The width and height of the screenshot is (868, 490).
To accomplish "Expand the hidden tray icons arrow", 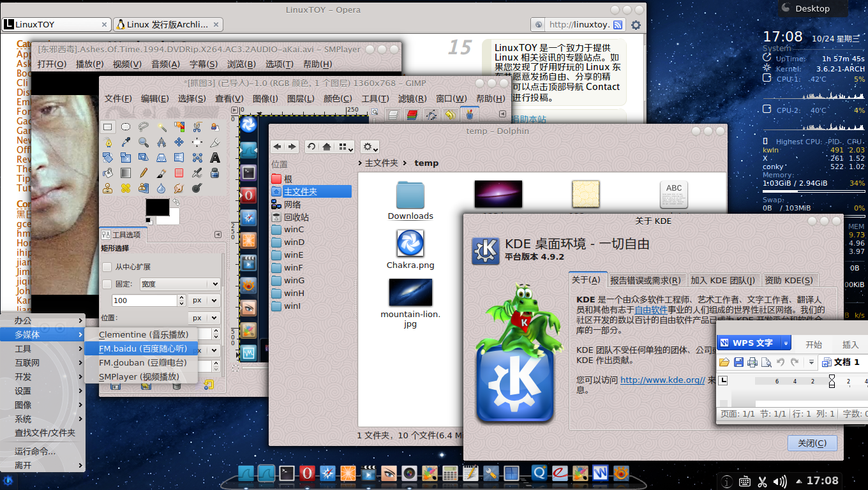I will [798, 481].
